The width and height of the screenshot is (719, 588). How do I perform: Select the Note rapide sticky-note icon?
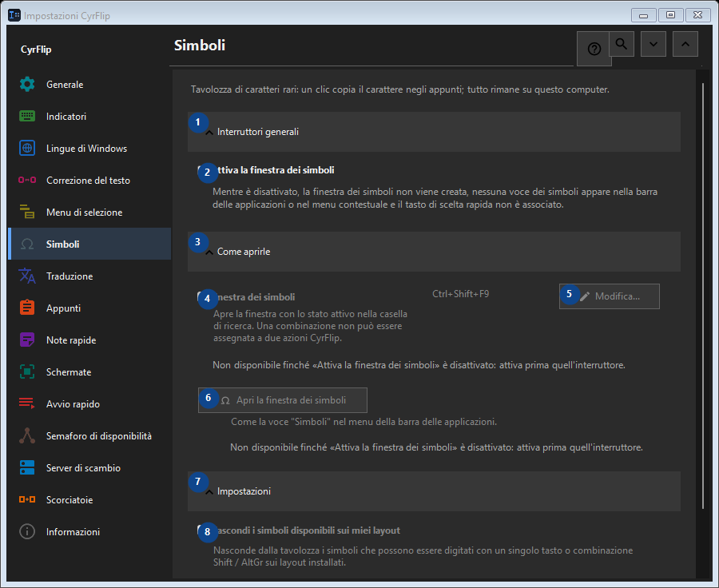pos(27,340)
